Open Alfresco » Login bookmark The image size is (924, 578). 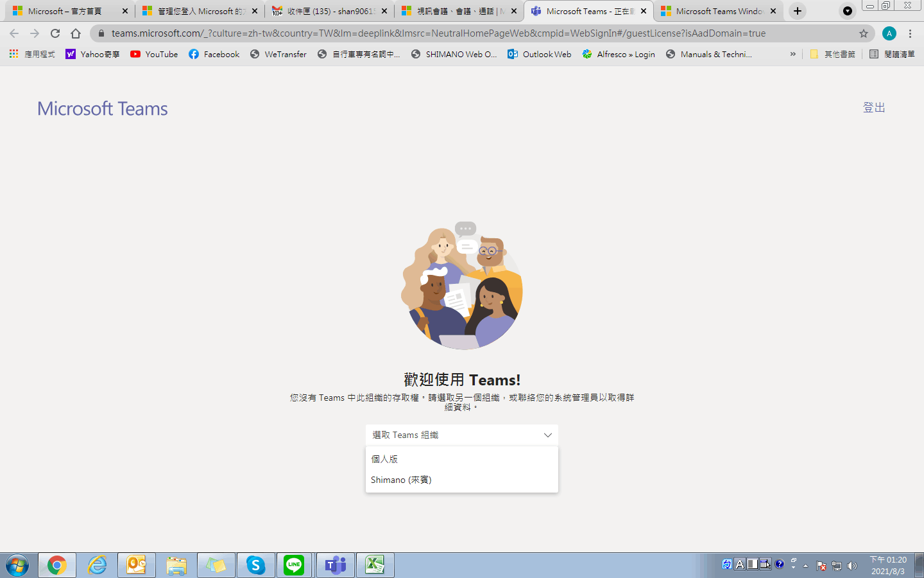coord(619,54)
